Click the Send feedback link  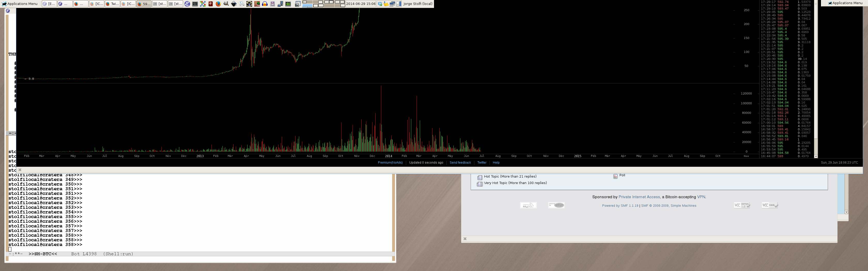[x=460, y=163]
